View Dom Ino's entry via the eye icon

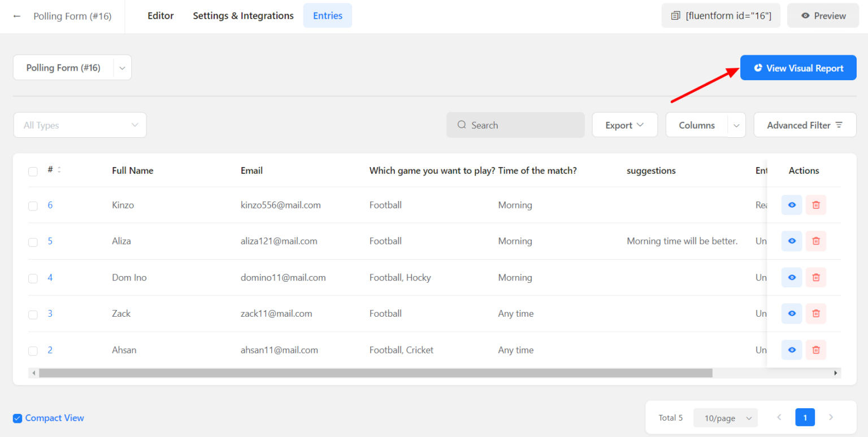(791, 277)
